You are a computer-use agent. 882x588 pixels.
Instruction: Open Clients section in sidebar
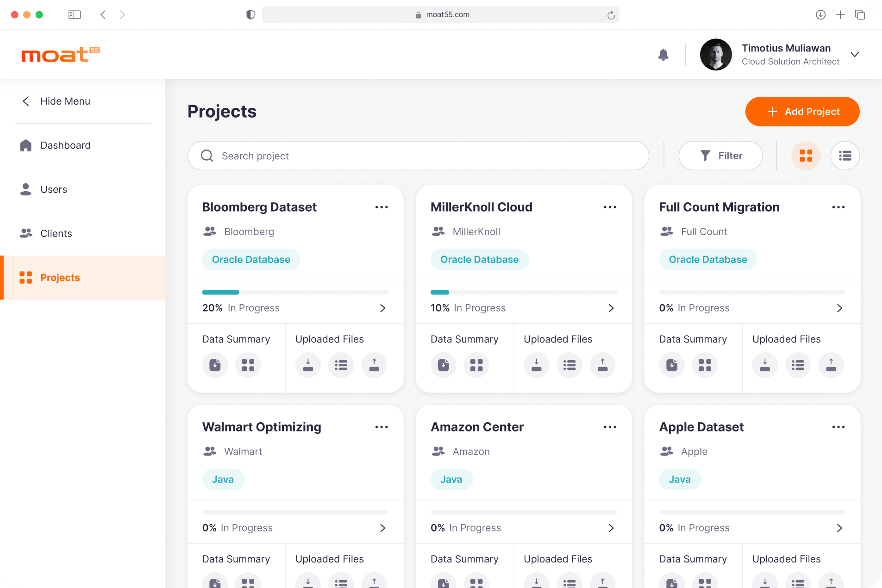pyautogui.click(x=56, y=233)
